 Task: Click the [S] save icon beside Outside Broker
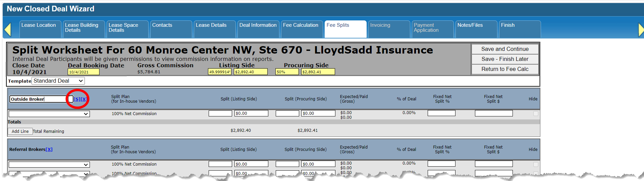(77, 99)
